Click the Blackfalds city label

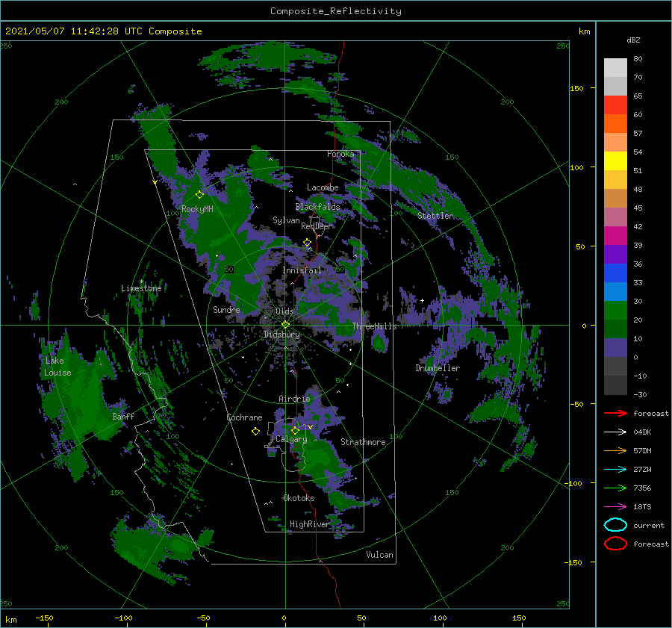pyautogui.click(x=317, y=207)
